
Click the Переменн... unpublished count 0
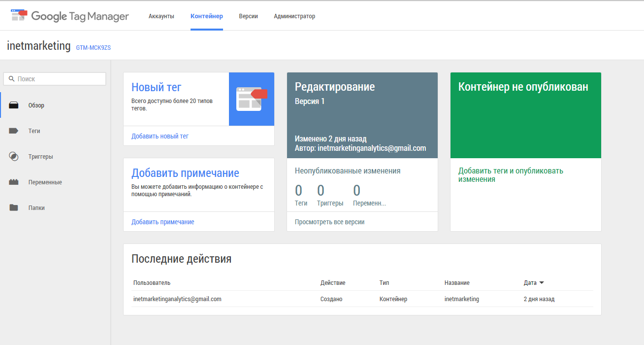(x=357, y=190)
